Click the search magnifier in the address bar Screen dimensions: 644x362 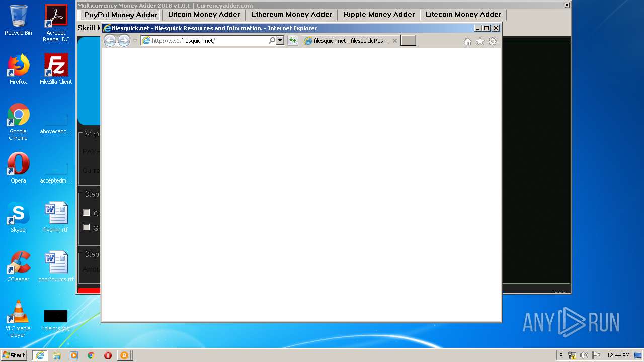pos(272,41)
